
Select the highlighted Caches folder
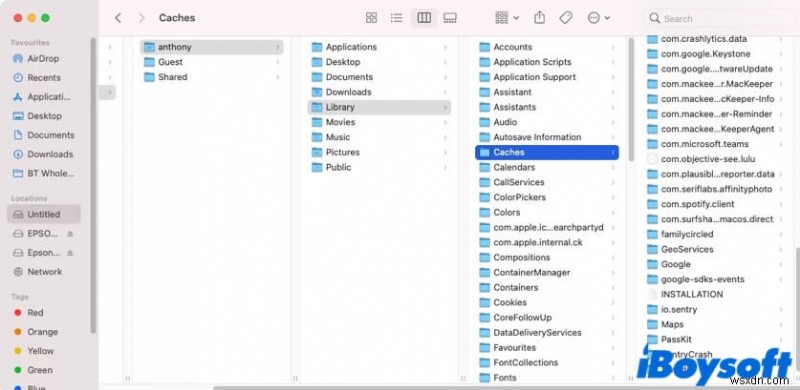click(547, 152)
